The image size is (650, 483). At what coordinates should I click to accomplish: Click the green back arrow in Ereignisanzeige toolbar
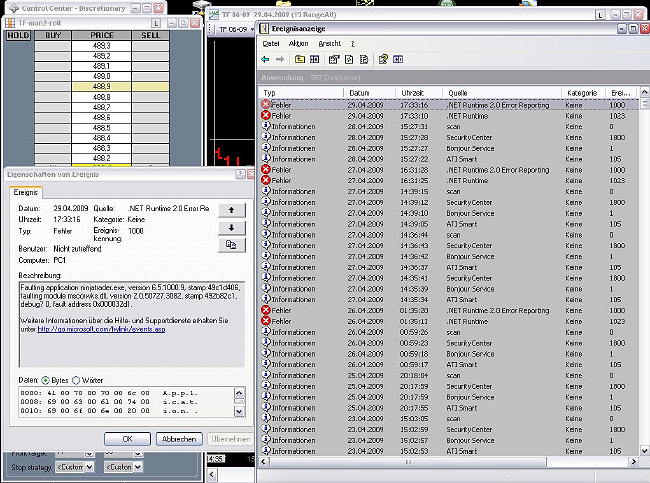pos(265,60)
